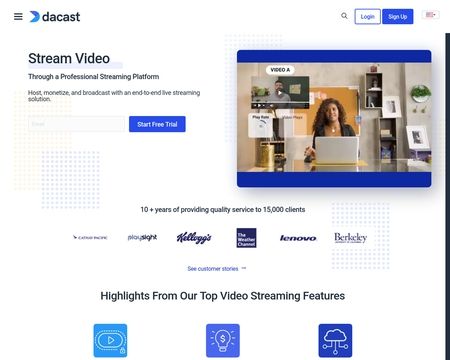Click the cloud network feature icon
The image size is (450, 360).
tap(335, 340)
